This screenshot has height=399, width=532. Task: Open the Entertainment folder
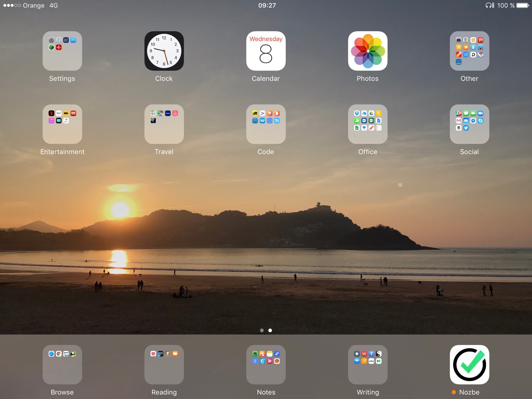click(x=62, y=124)
